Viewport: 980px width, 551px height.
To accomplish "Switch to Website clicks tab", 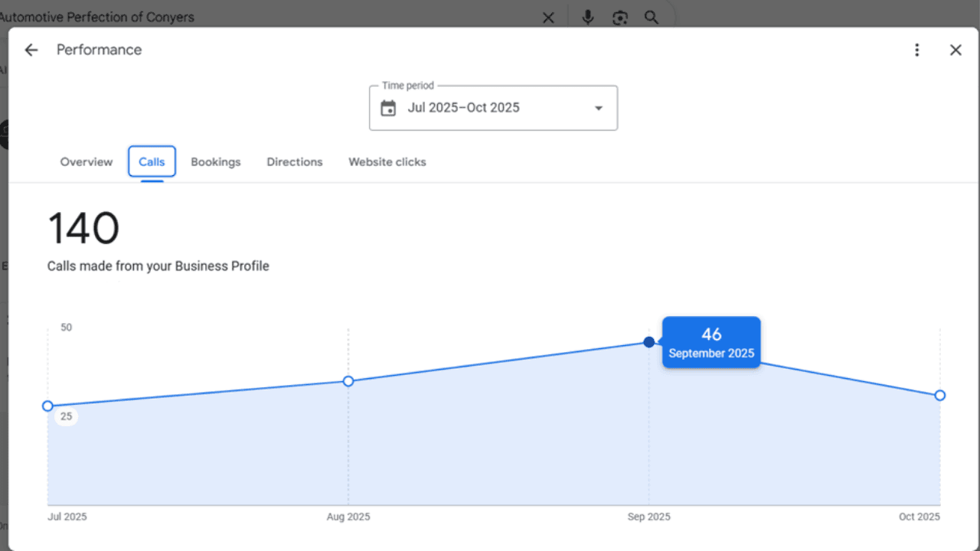I will click(387, 161).
